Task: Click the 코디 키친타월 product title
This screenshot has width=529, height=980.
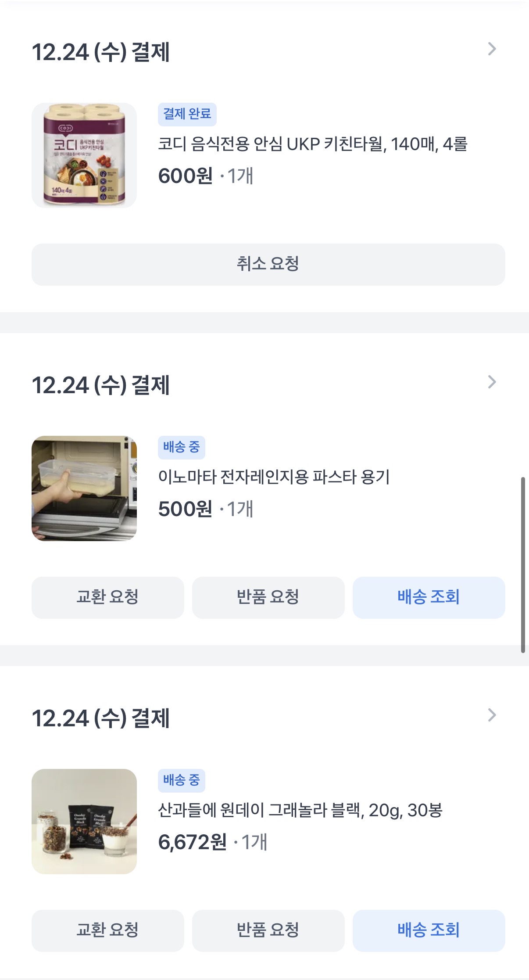Action: point(312,144)
